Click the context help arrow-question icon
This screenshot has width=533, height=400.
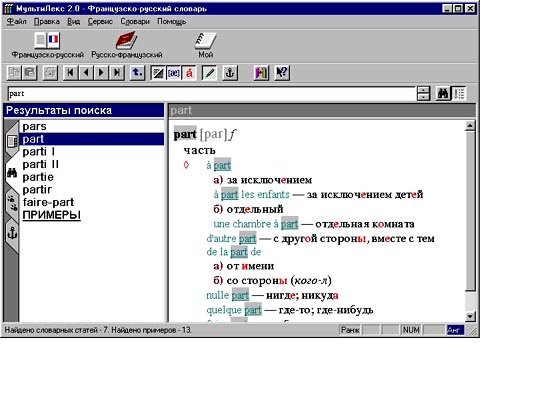pos(282,73)
